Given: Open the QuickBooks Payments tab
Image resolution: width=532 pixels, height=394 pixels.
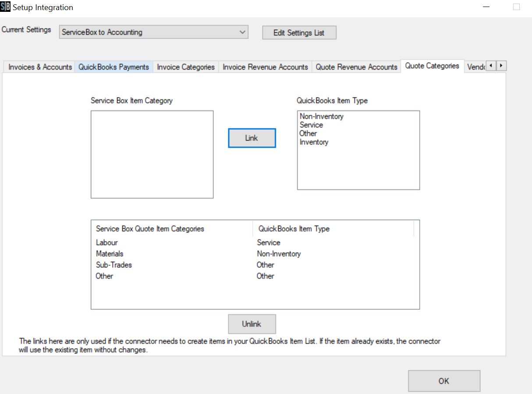Looking at the screenshot, I should tap(114, 67).
